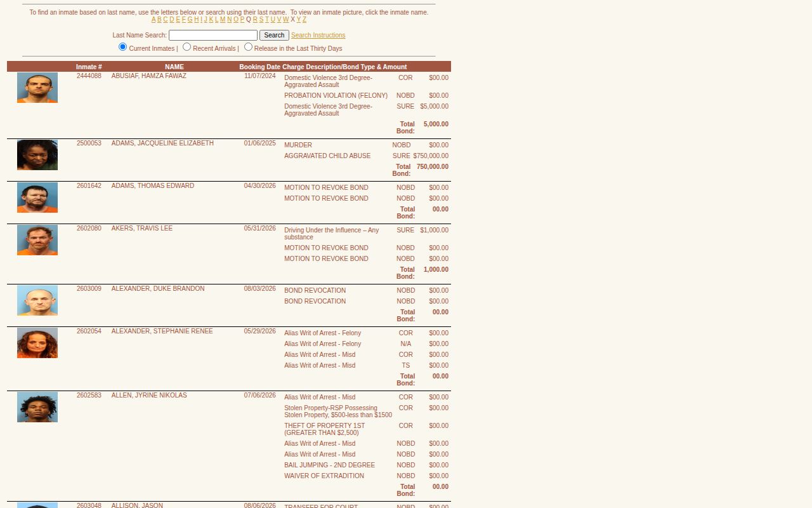Filter inmates by letter H
This screenshot has height=508, width=812.
tap(196, 20)
